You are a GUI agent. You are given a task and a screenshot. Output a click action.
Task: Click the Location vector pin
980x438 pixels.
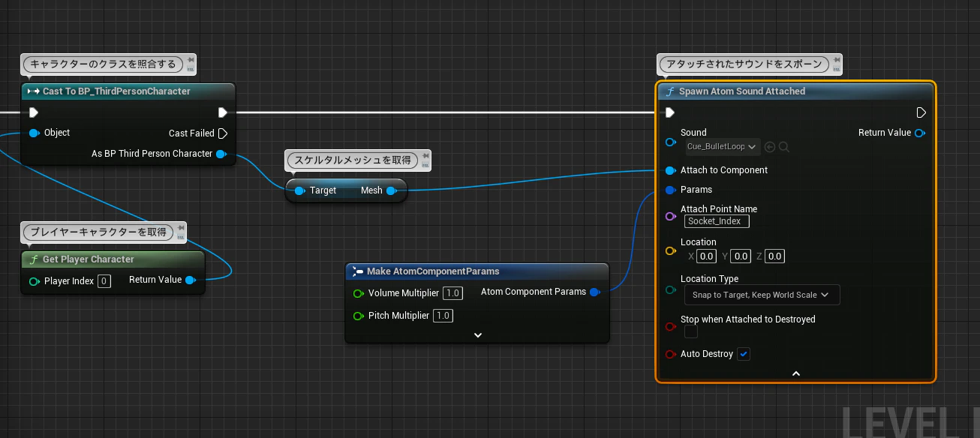click(670, 251)
